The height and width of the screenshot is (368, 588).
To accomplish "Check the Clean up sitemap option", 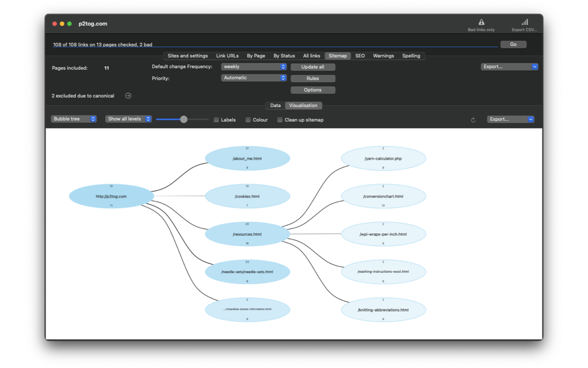I will click(280, 120).
